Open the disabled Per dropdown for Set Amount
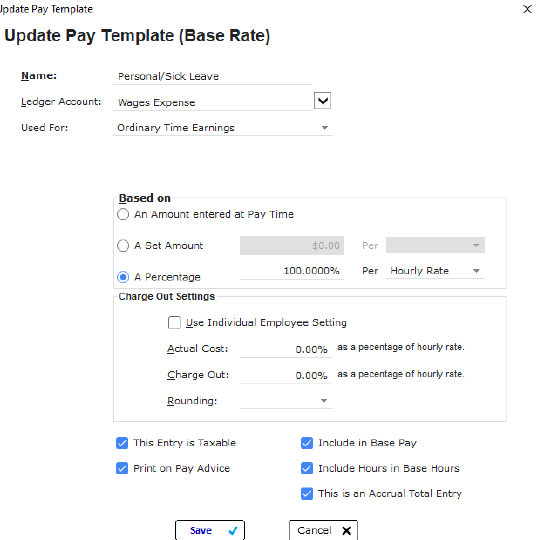Image resolution: width=536 pixels, height=540 pixels. pyautogui.click(x=435, y=245)
